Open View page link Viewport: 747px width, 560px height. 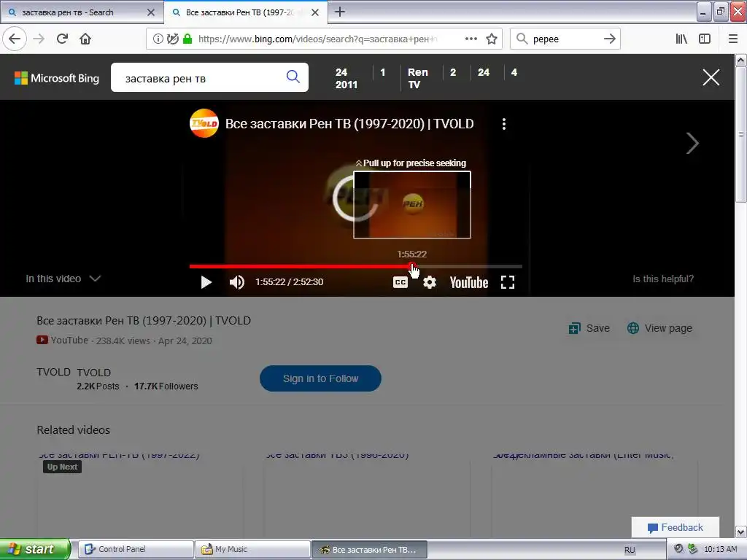(x=659, y=328)
